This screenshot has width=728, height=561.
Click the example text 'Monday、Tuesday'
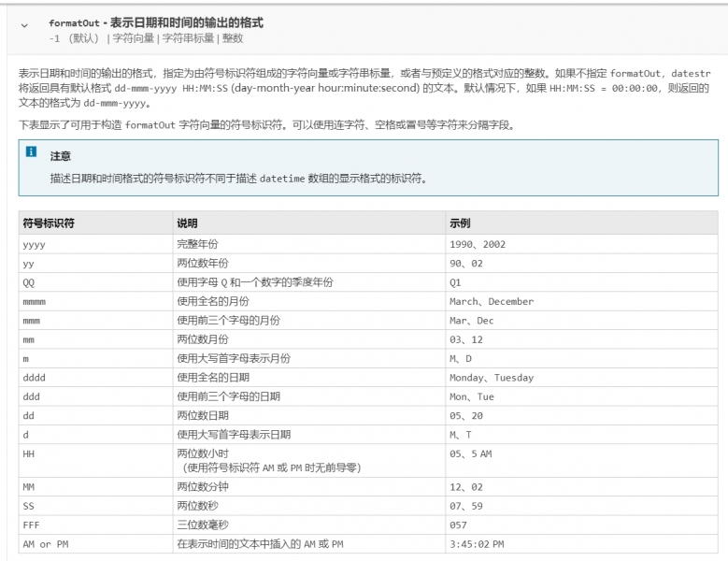point(491,378)
